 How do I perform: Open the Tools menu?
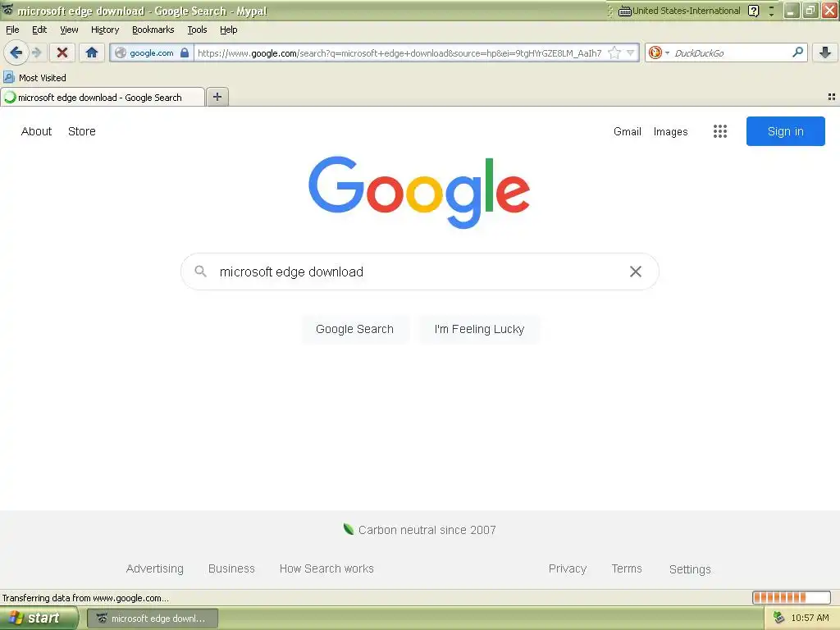click(197, 30)
